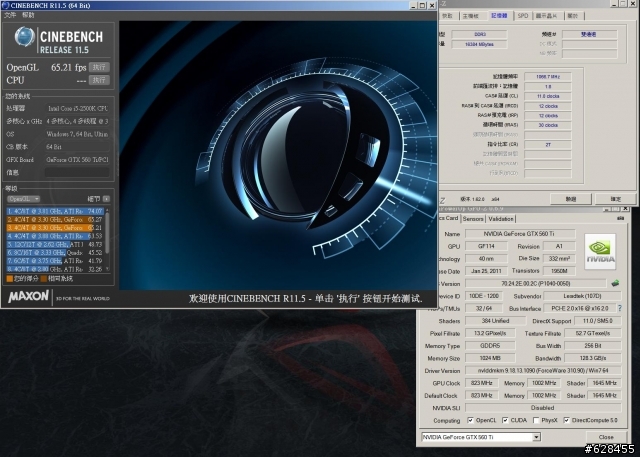The width and height of the screenshot is (640, 457).
Task: Open the 文件 menu in CINEBENCH
Action: pyautogui.click(x=10, y=15)
